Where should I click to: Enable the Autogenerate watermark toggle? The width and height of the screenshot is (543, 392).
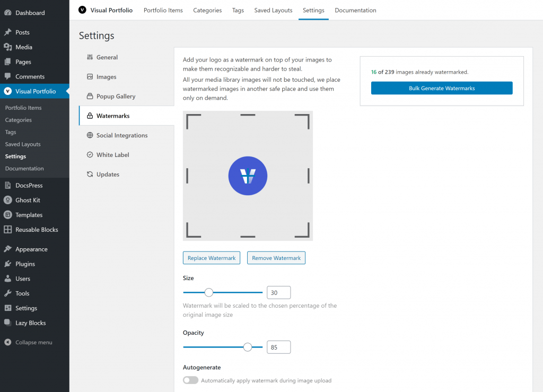click(190, 380)
